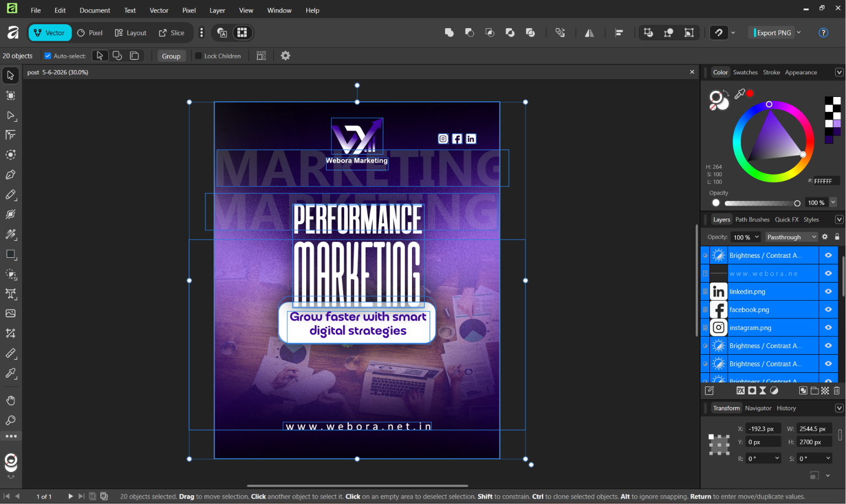
Task: Open the Document menu
Action: (x=95, y=10)
